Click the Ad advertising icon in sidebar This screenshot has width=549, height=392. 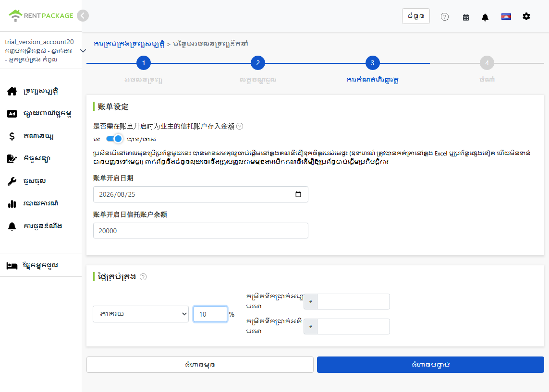pos(12,114)
